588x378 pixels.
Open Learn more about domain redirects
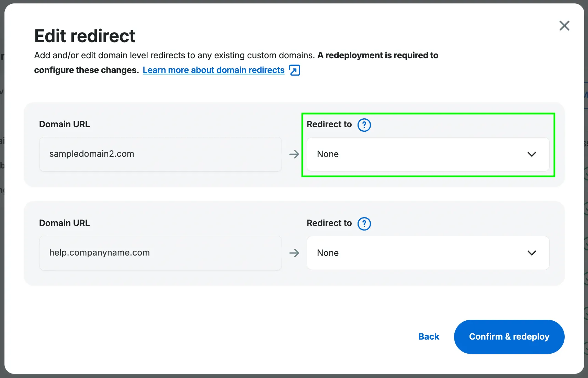tap(213, 70)
